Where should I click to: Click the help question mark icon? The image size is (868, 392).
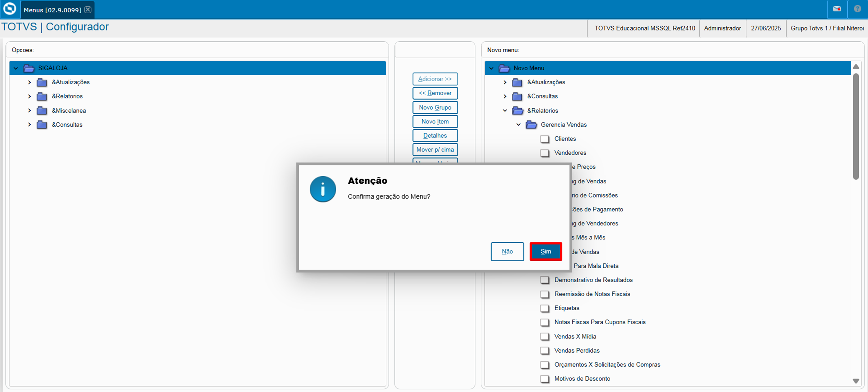click(x=857, y=9)
